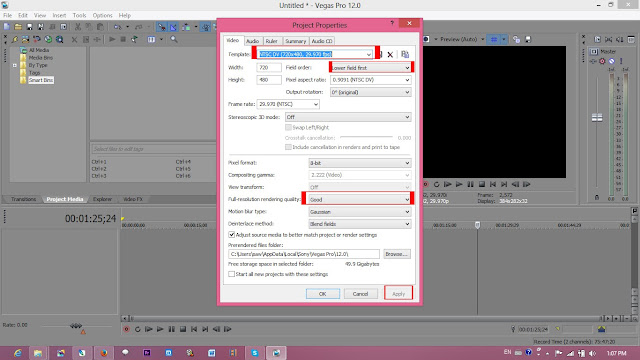Click the Skype icon on taskbar

pyautogui.click(x=255, y=353)
